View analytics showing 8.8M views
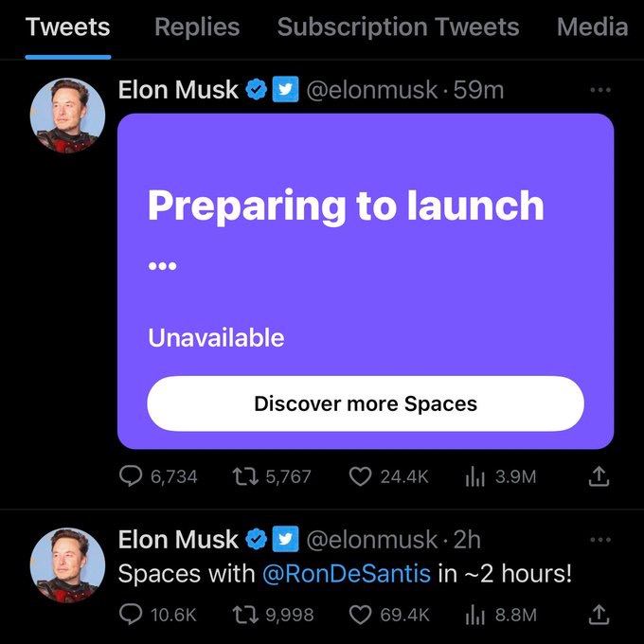Screen dimensions: 644x644 501,615
